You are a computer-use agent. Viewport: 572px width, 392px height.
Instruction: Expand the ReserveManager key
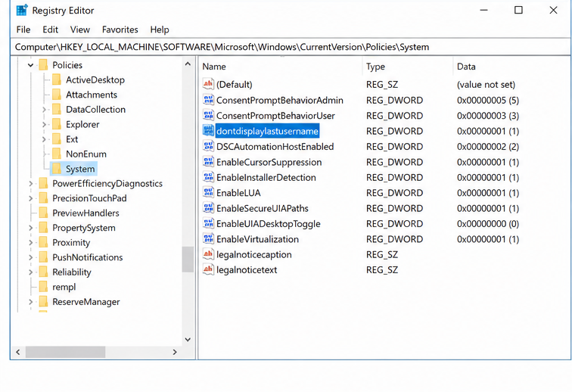click(30, 302)
